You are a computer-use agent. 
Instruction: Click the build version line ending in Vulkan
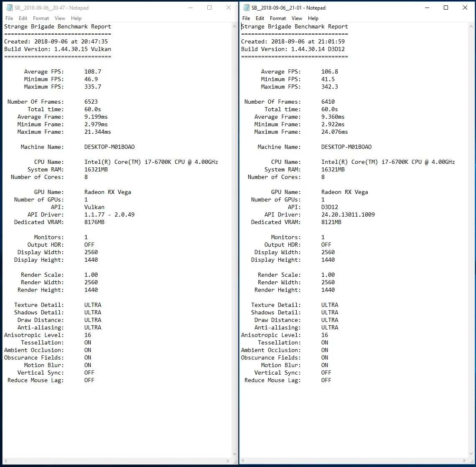(58, 49)
